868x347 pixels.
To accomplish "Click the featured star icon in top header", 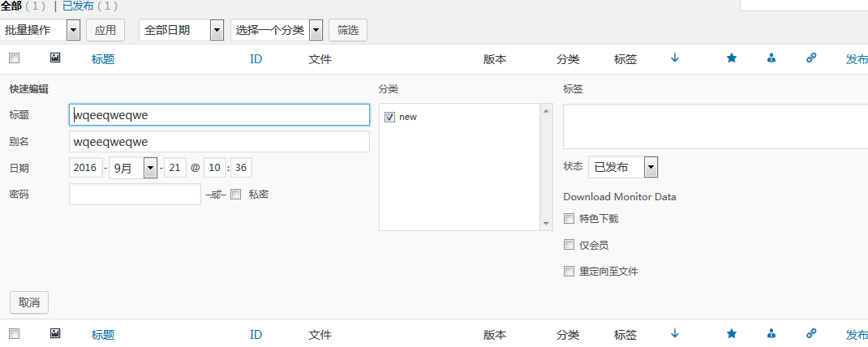I will point(731,58).
